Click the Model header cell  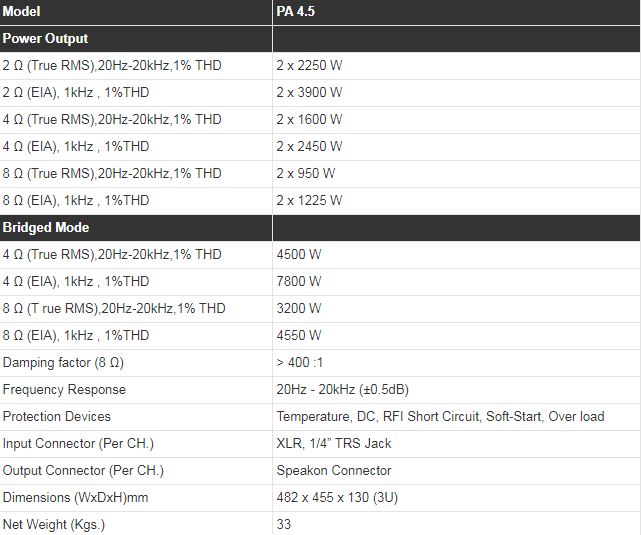pos(24,12)
